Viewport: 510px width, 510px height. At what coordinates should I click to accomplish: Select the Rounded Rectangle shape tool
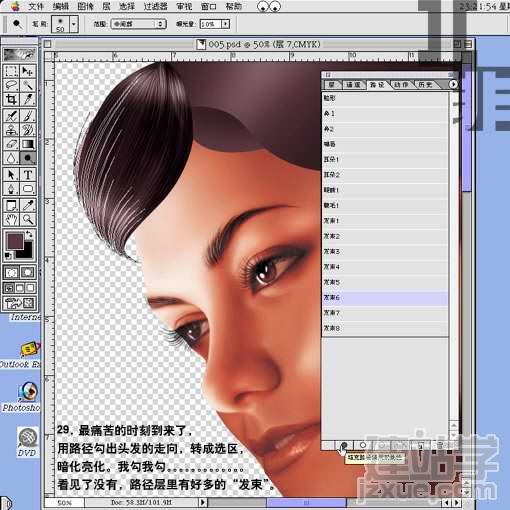pos(28,189)
